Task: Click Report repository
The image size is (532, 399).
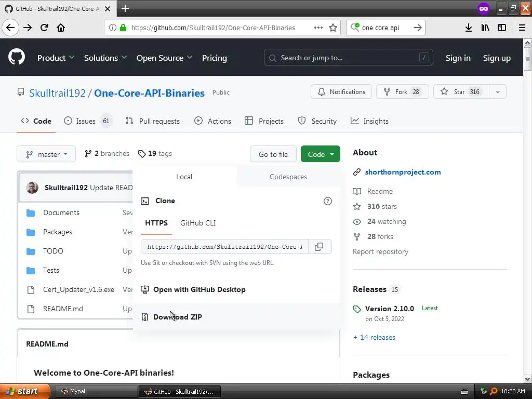Action: click(380, 252)
